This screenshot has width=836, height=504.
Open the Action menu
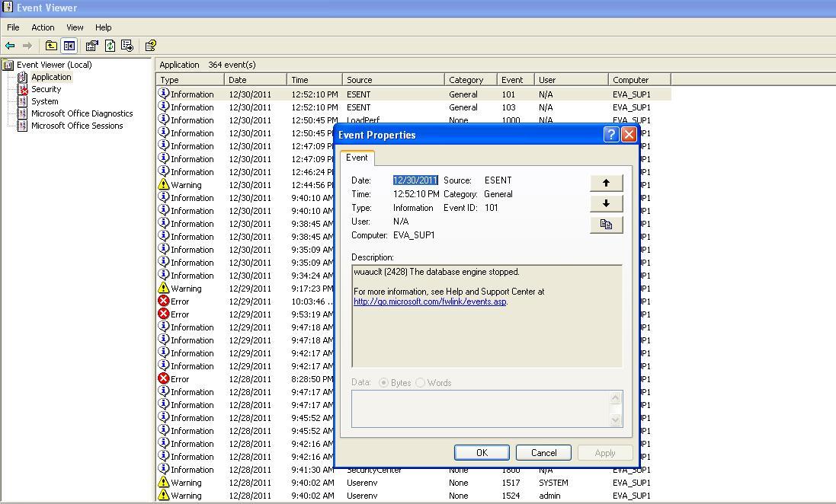click(43, 27)
